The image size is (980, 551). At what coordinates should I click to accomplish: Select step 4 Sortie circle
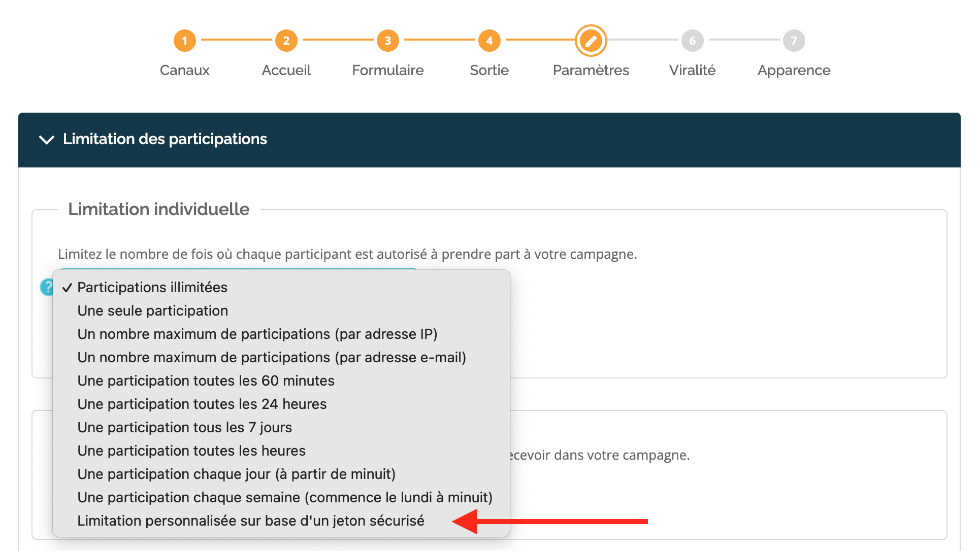tap(489, 41)
